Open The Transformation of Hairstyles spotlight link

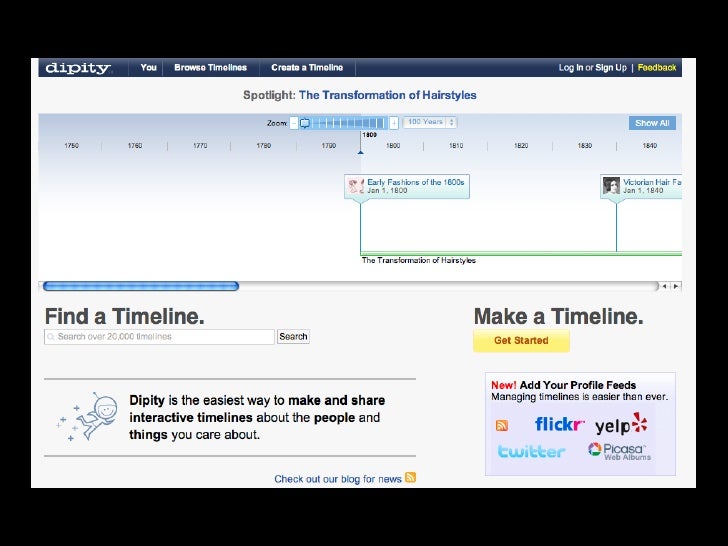387,95
